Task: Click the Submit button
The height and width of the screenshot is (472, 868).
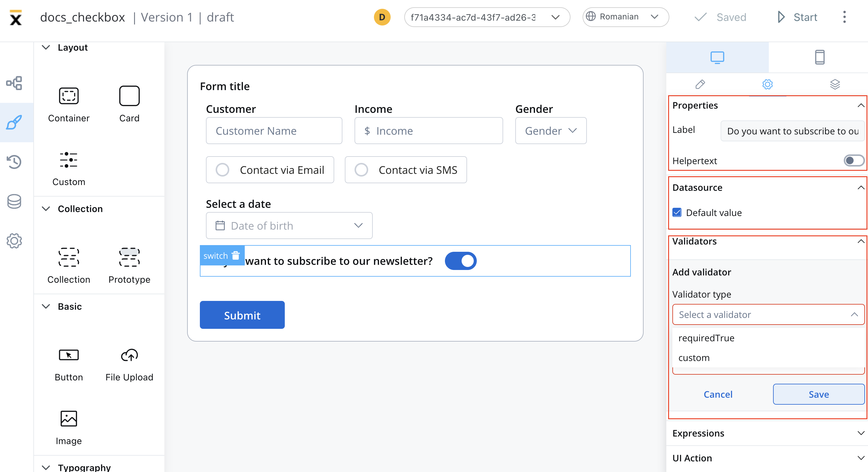Action: (x=242, y=315)
